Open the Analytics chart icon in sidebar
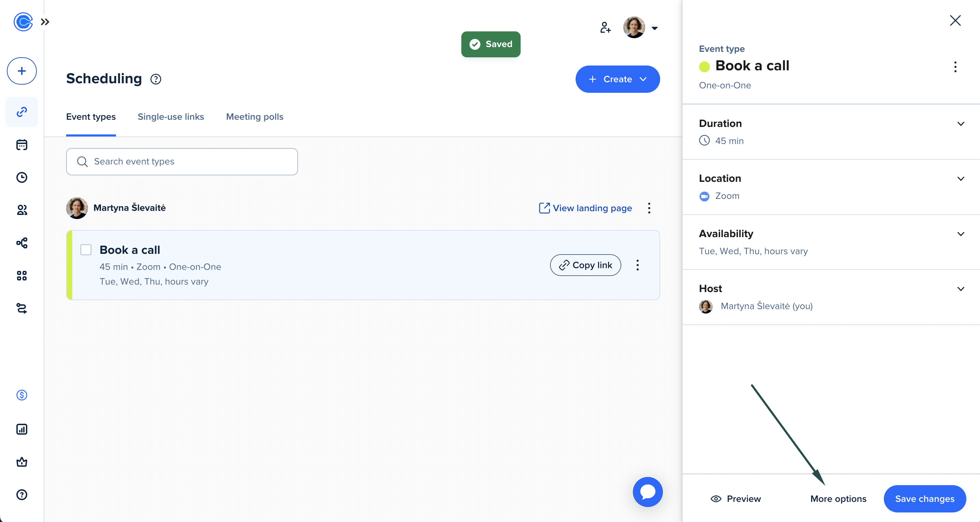The height and width of the screenshot is (522, 980). point(22,429)
